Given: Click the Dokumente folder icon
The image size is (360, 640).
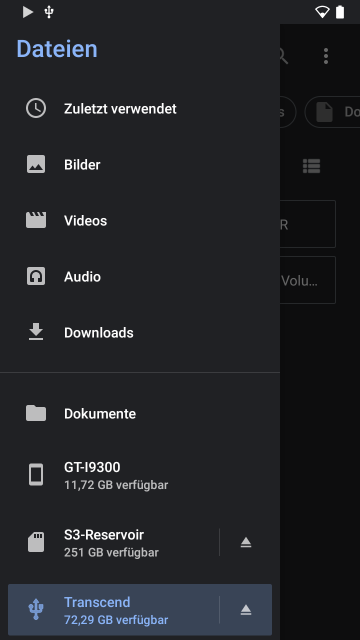Looking at the screenshot, I should (36, 413).
